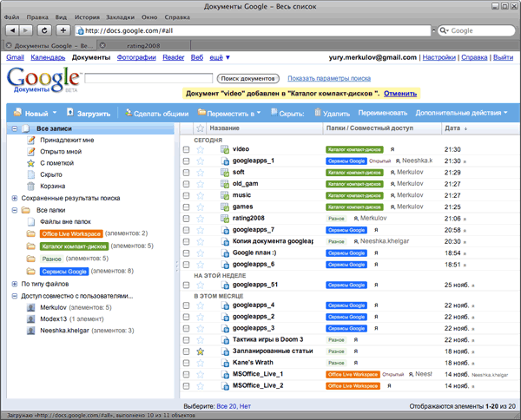Click the spreadsheet icon of music
This screenshot has width=521, height=420.
225,195
